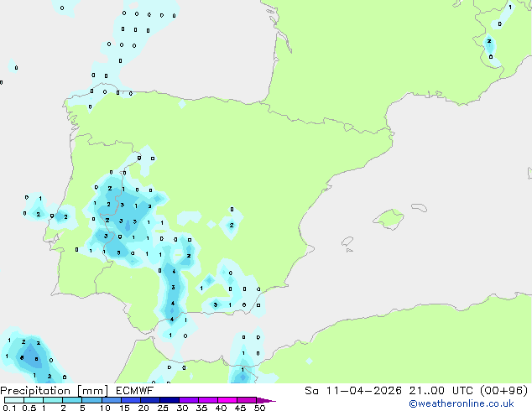Pick the 1–2 mm legend swatch
This screenshot has width=532, height=411.
[53, 400]
